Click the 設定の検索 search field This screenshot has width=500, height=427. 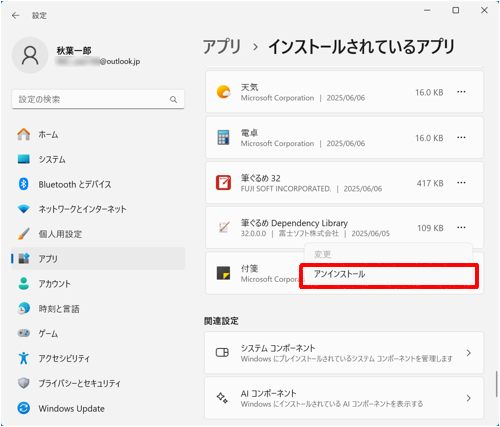(98, 99)
